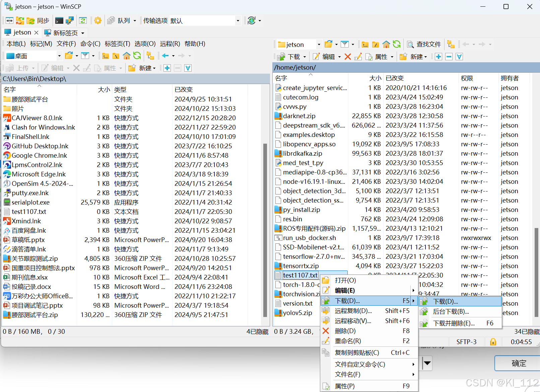
Task: Open the 帮助(H) menu
Action: [195, 44]
